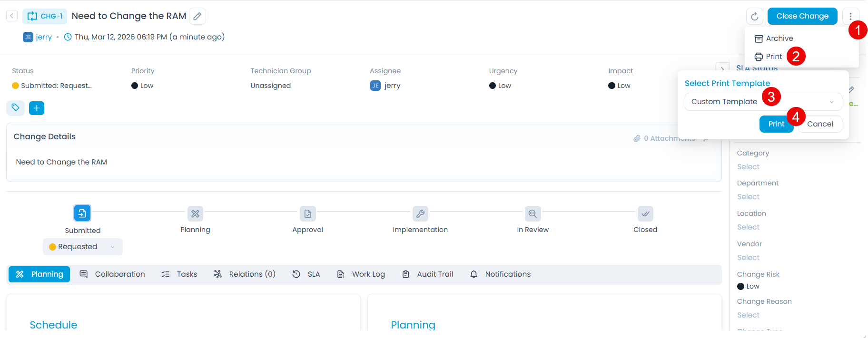This screenshot has width=868, height=338.
Task: Select the Implementation wrench stage icon
Action: (x=420, y=214)
